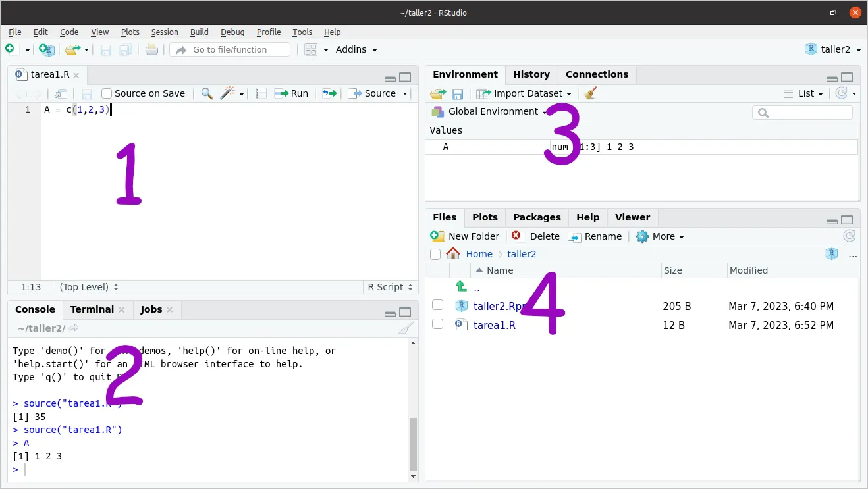Open the Tools menu
Image resolution: width=868 pixels, height=489 pixels.
point(302,32)
